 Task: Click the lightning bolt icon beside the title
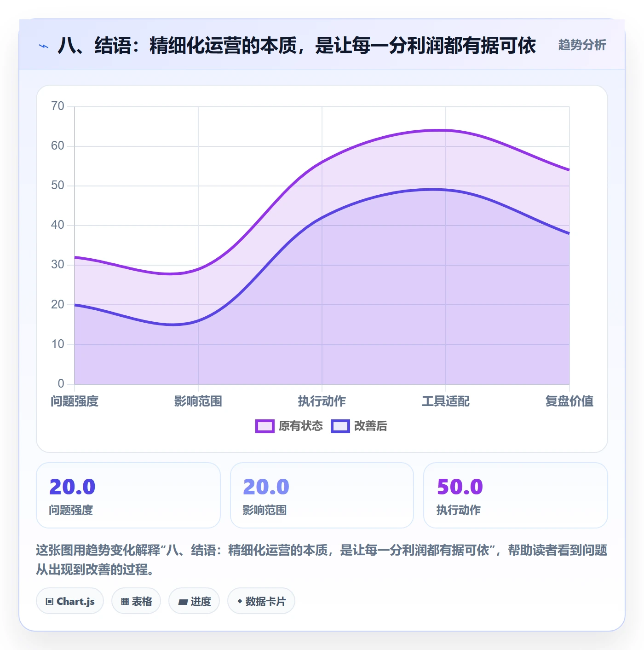tap(44, 46)
